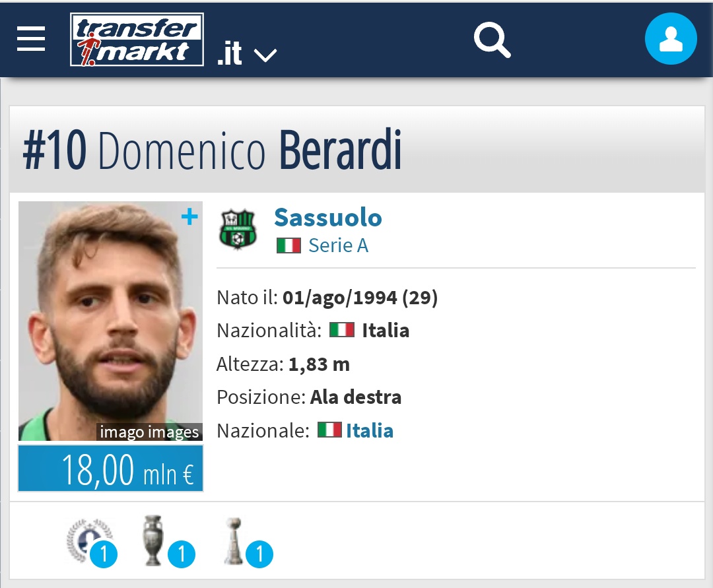This screenshot has height=588, width=713.
Task: Open the Sassuolo club link
Action: coord(328,217)
